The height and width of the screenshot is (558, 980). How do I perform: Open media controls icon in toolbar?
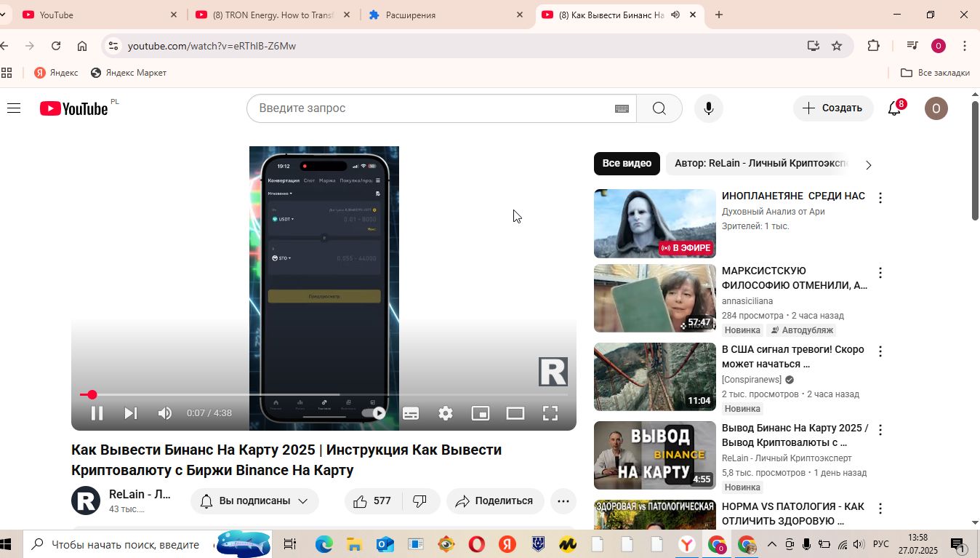912,46
